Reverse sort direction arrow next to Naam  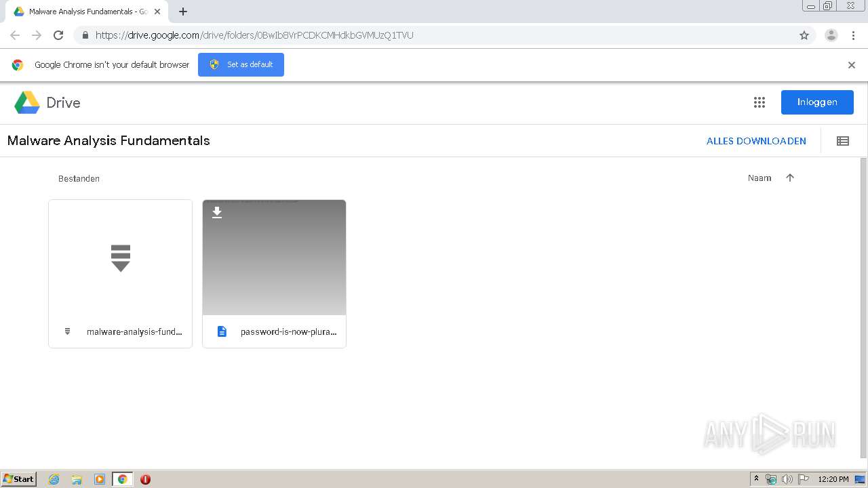tap(790, 178)
